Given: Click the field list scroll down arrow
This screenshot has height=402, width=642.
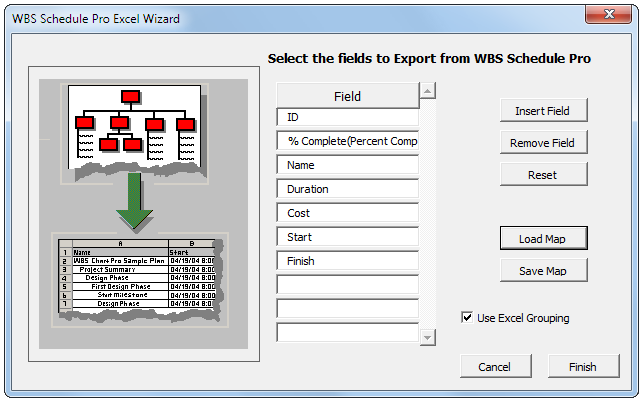Looking at the screenshot, I should (427, 337).
